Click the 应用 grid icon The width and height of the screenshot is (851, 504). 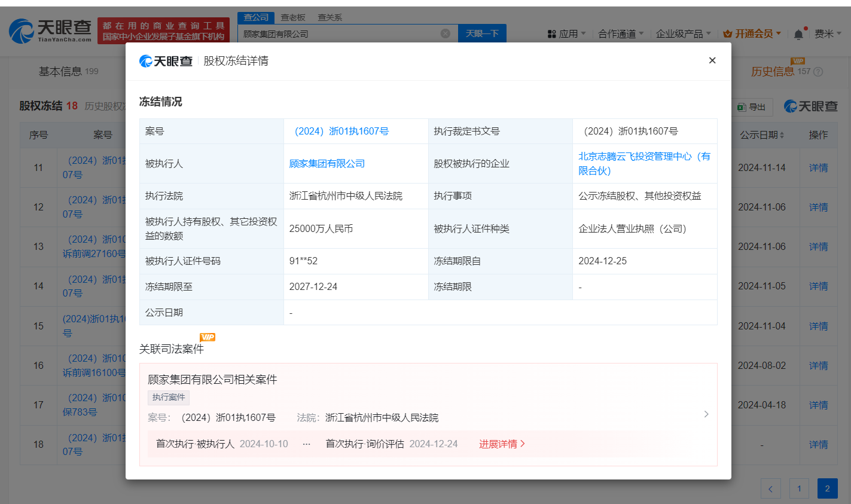(551, 34)
